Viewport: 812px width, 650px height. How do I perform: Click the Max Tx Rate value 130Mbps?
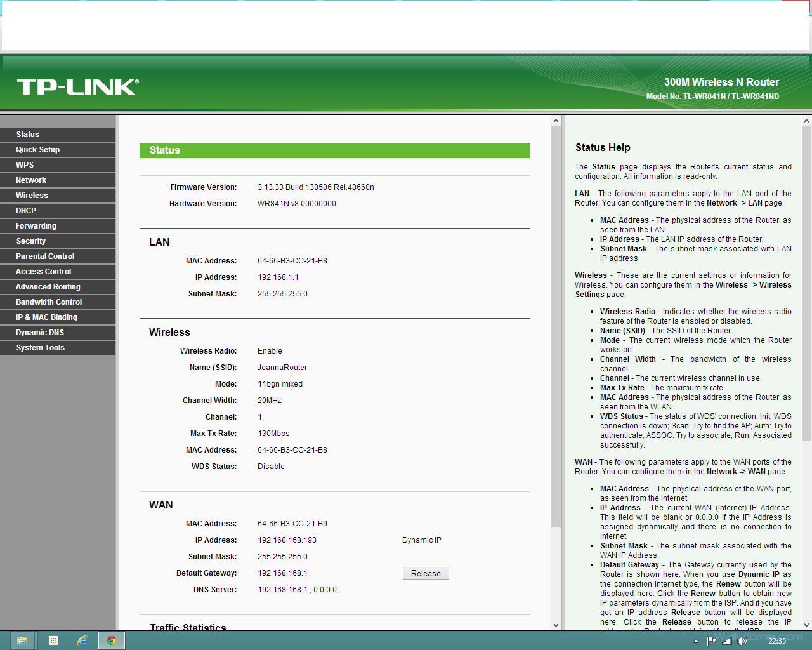(x=273, y=434)
